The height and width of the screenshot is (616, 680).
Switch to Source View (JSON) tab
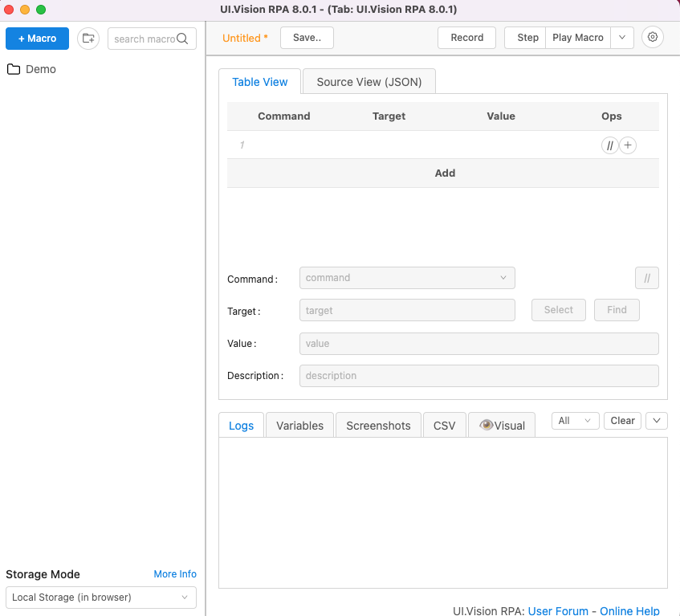pyautogui.click(x=369, y=82)
